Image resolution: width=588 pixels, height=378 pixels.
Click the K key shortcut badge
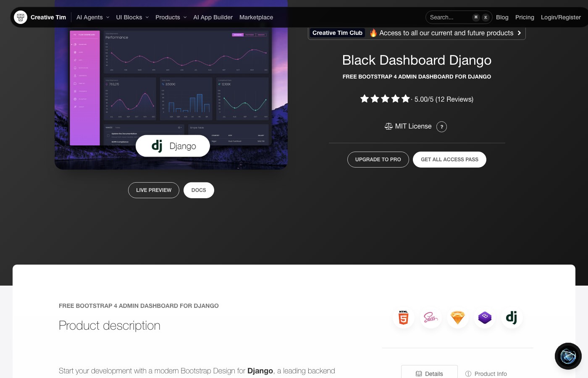(x=486, y=17)
